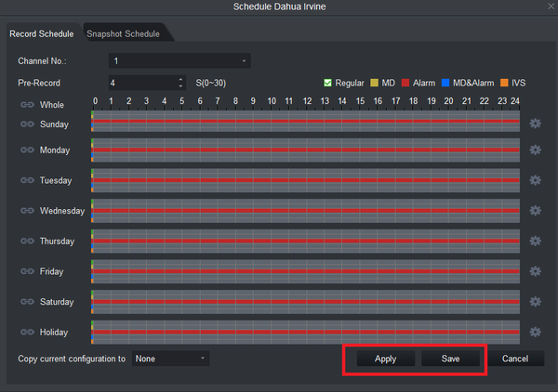Click the gear icon for Sunday
Screen dimensions: 558x392
pos(535,124)
